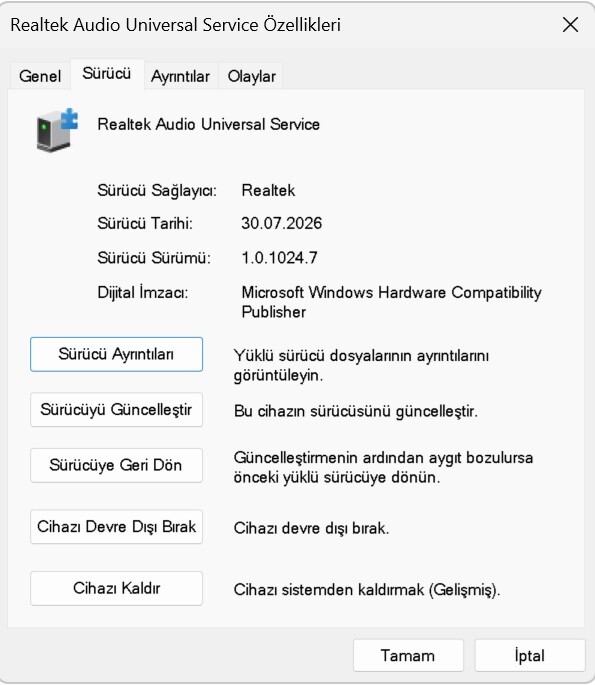Click the Realtek device icon with puzzle piece
Image resolution: width=595 pixels, height=685 pixels.
57,130
